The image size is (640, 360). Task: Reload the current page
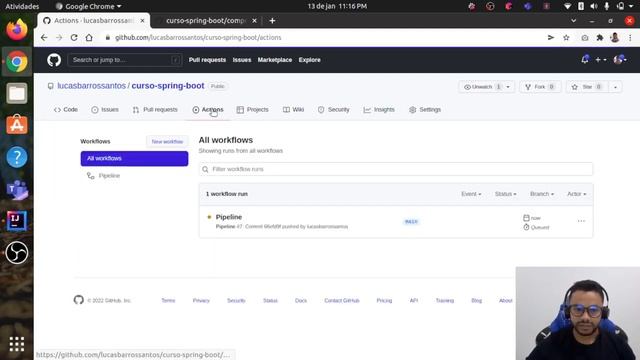(x=74, y=38)
